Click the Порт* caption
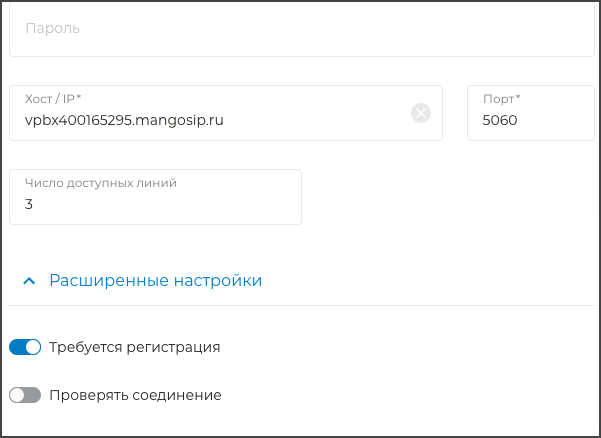 [x=501, y=99]
